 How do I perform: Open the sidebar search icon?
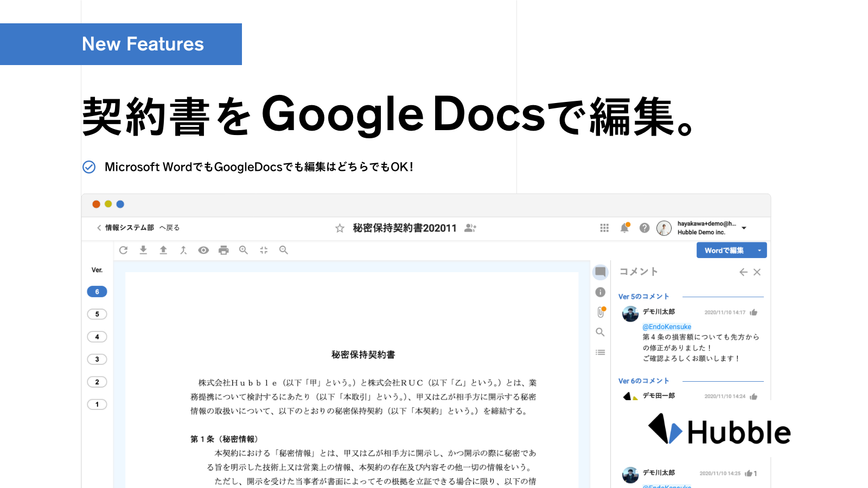click(601, 332)
